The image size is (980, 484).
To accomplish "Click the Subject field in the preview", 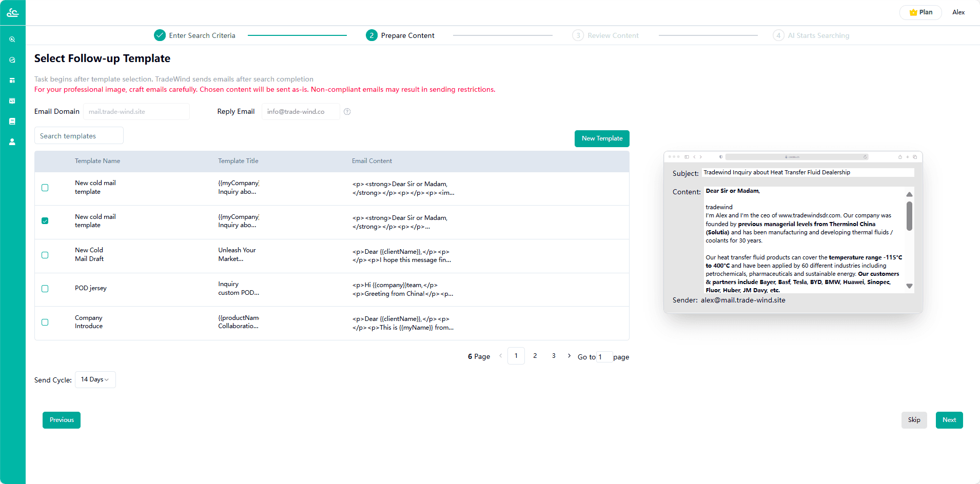I will coord(808,172).
